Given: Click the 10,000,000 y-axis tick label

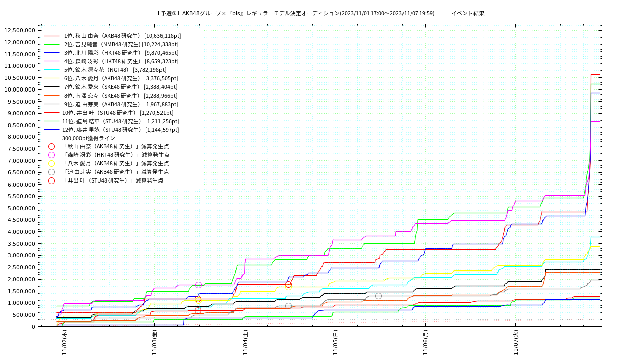Looking at the screenshot, I should pyautogui.click(x=21, y=89).
